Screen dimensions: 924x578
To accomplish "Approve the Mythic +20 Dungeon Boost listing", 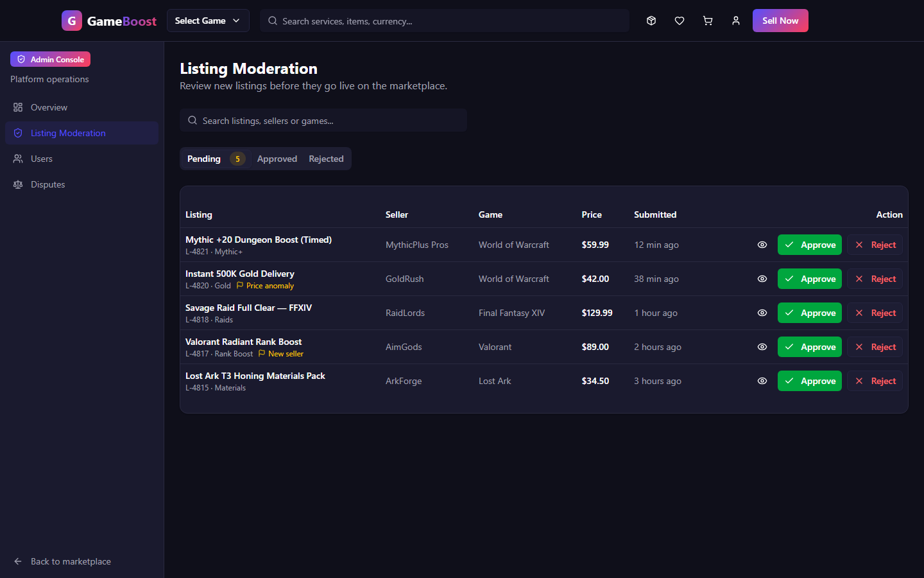I will (810, 245).
